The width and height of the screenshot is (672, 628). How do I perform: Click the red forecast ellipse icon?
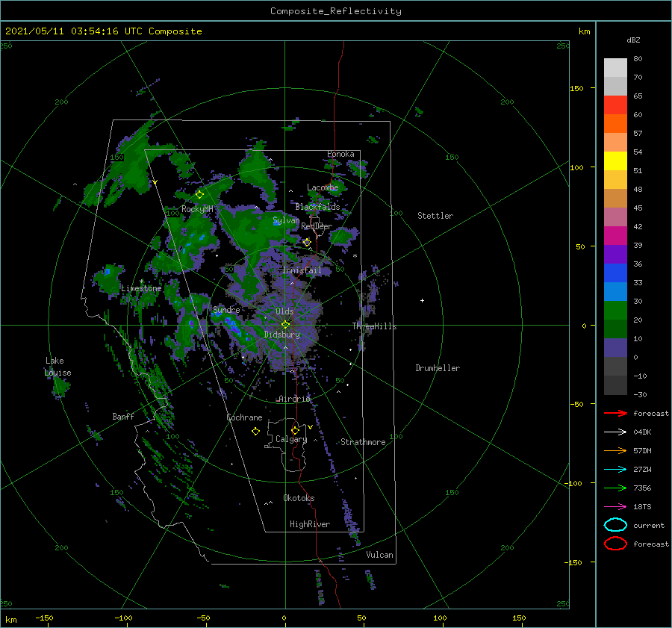click(615, 544)
